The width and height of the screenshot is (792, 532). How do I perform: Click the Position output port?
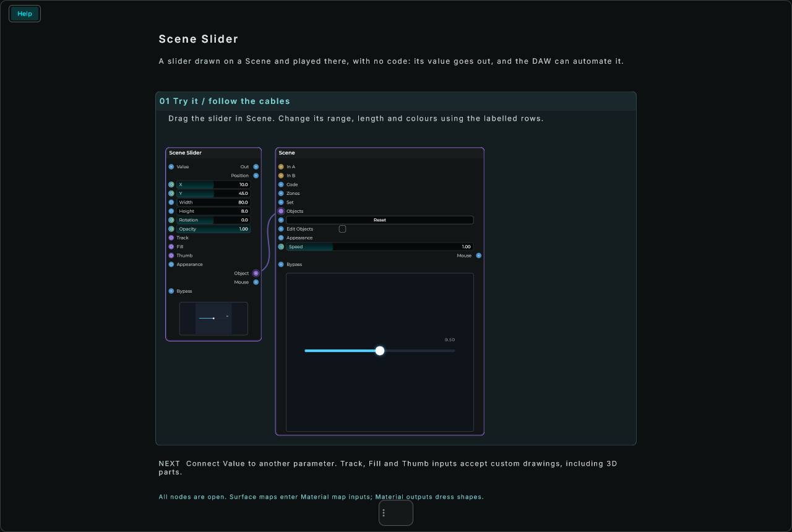pyautogui.click(x=256, y=176)
